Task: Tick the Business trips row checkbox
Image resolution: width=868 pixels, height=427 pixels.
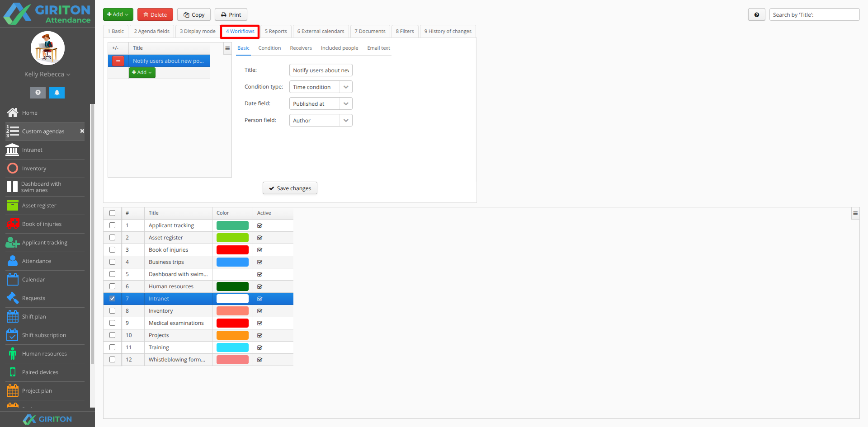Action: (112, 262)
